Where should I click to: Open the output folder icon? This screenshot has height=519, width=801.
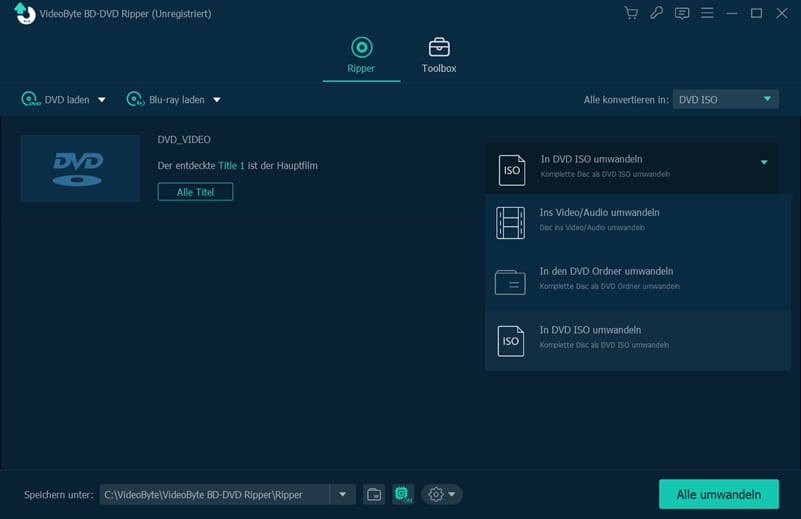pyautogui.click(x=374, y=494)
